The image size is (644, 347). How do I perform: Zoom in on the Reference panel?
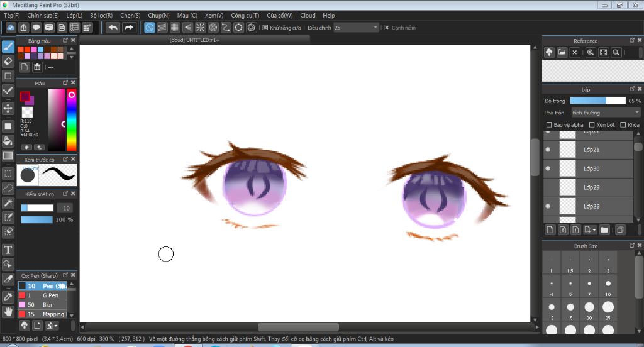pos(591,53)
